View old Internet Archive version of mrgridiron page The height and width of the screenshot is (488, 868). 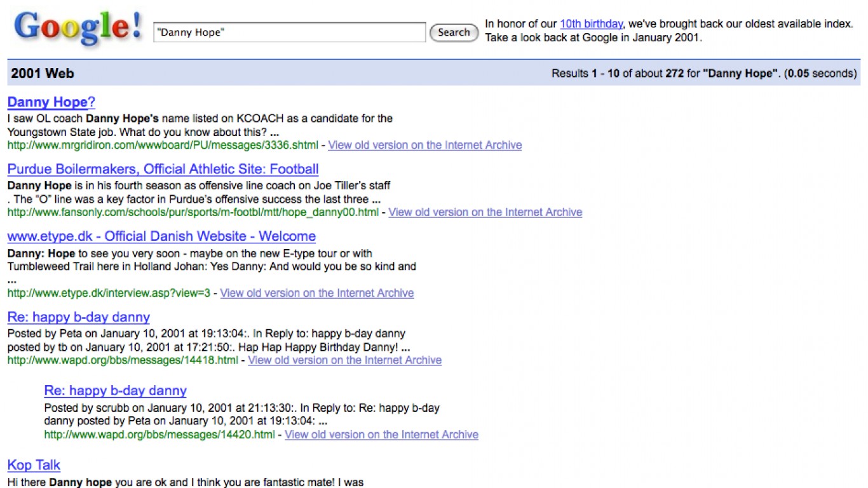(x=424, y=145)
